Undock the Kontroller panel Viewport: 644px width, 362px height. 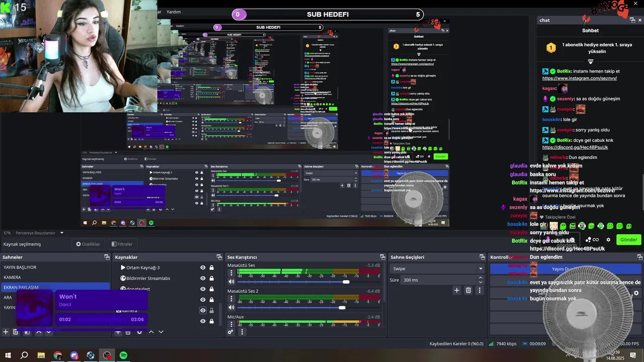pyautogui.click(x=640, y=257)
